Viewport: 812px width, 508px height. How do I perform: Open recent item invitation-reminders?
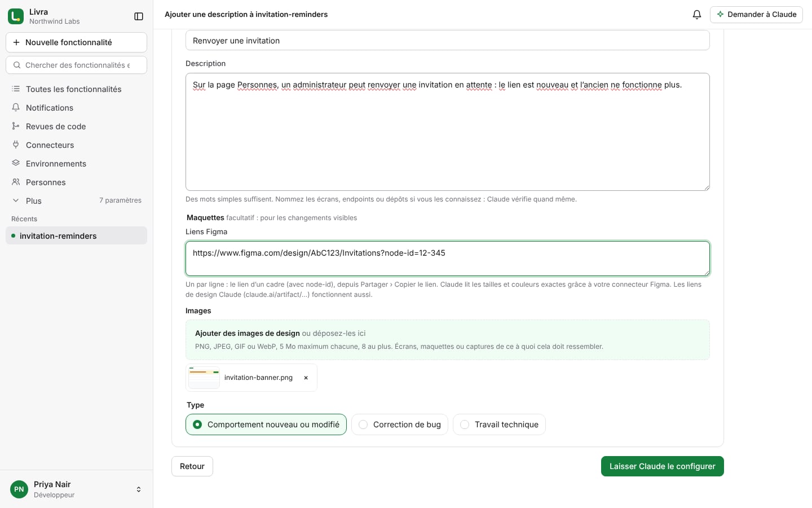coord(76,235)
